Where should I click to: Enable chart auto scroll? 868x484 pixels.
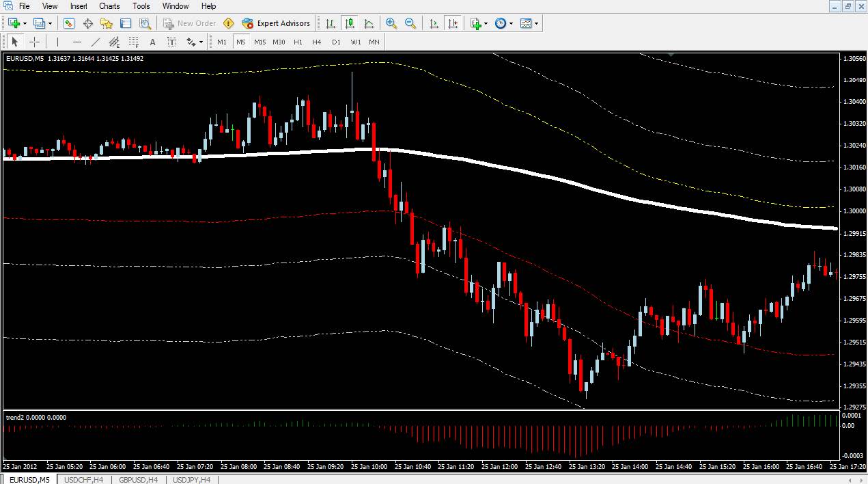[434, 23]
